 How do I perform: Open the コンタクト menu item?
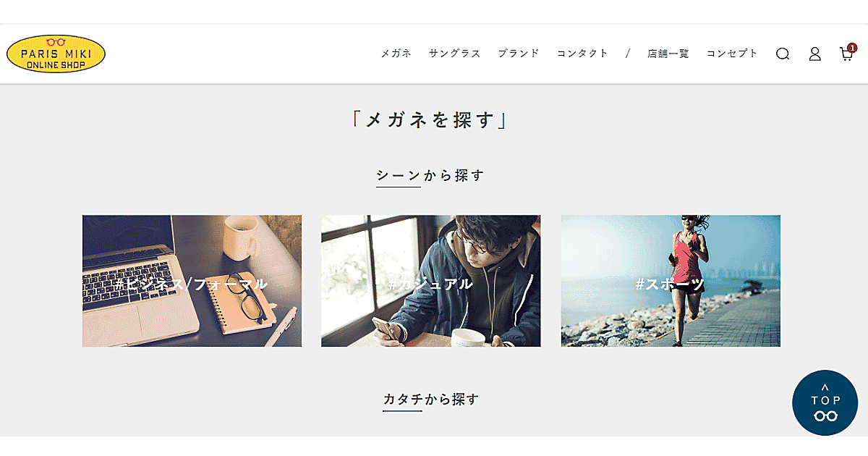(x=582, y=54)
